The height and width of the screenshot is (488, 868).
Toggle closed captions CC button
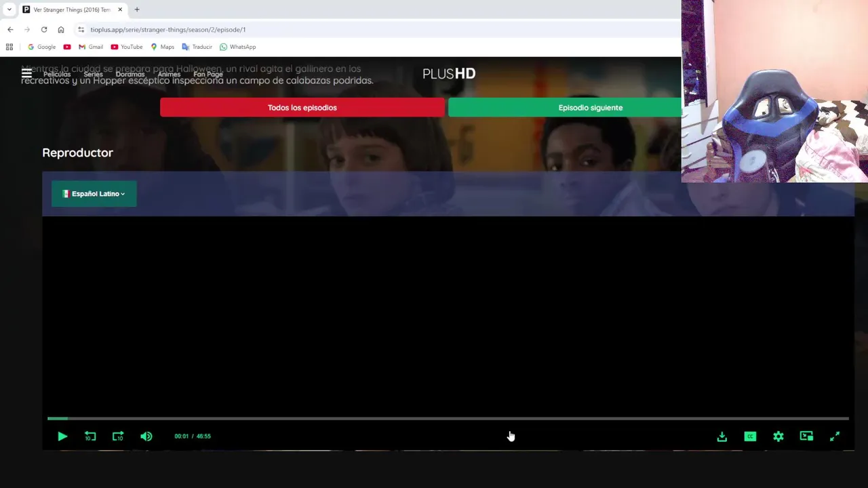(750, 436)
